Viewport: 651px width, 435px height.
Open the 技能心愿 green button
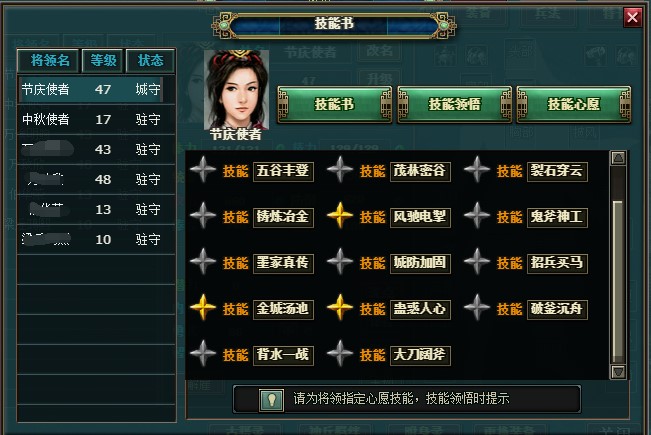coord(574,105)
